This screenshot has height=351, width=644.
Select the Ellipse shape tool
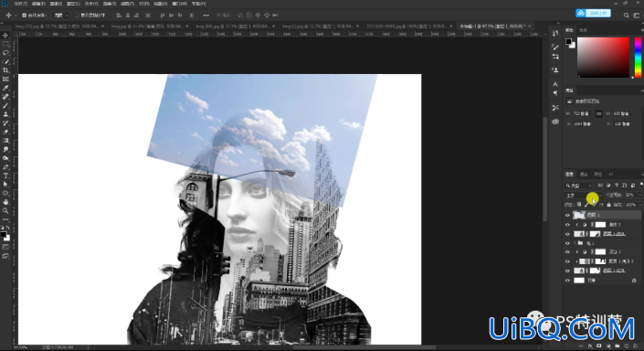tap(5, 193)
